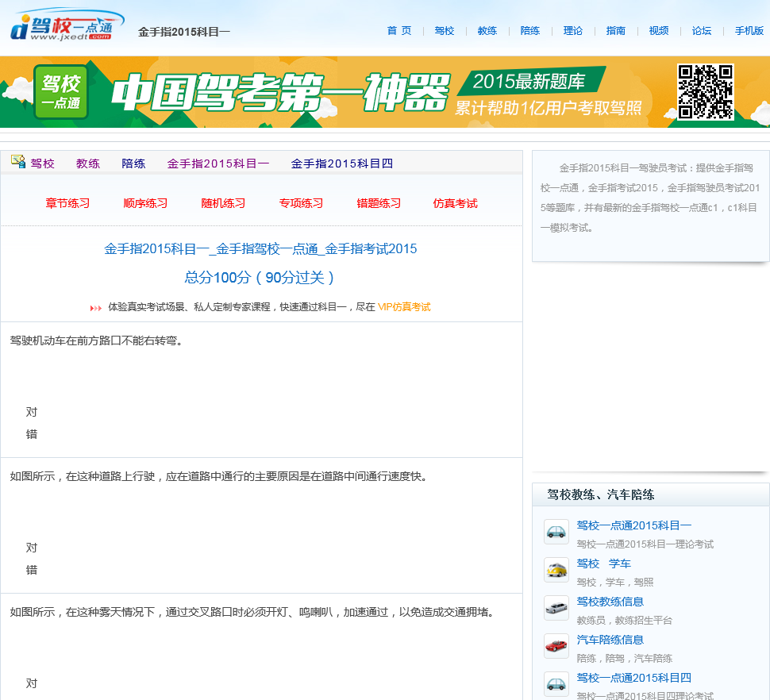
Task: Click the question text about 雾天 crossing
Action: click(x=252, y=612)
